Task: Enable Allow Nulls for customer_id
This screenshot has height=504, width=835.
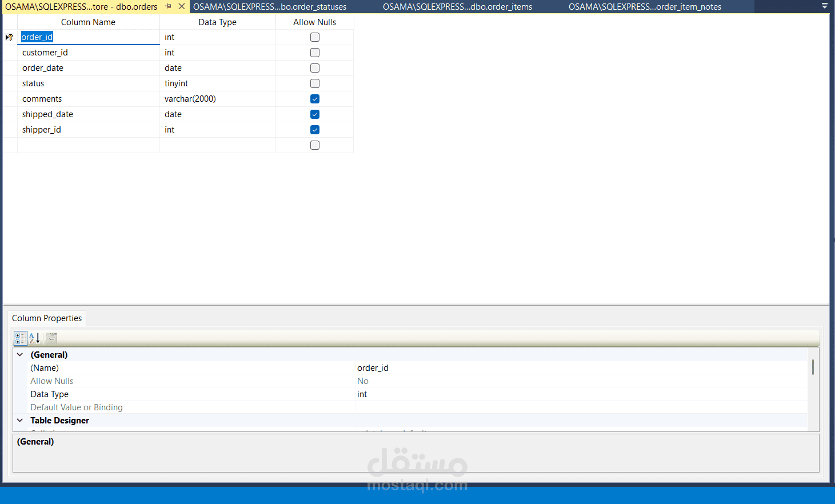Action: point(315,53)
